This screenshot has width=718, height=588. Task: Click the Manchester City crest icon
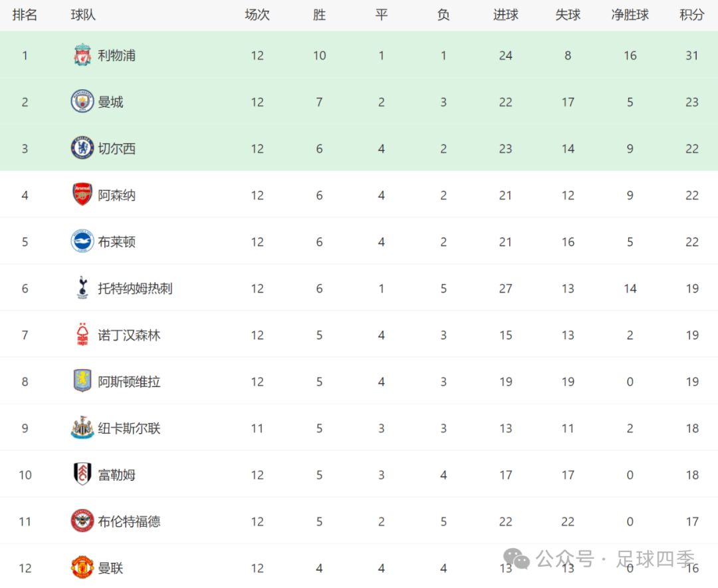[82, 102]
